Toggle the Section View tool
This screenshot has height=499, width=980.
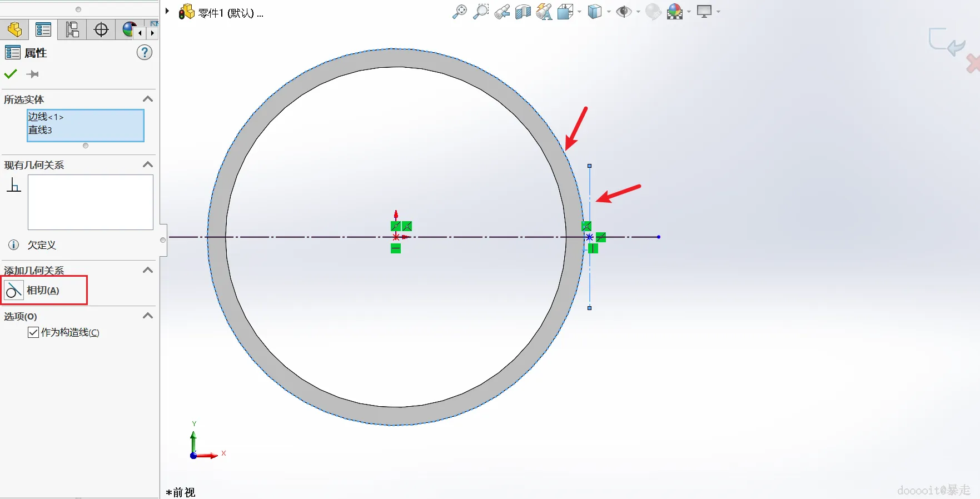(523, 12)
